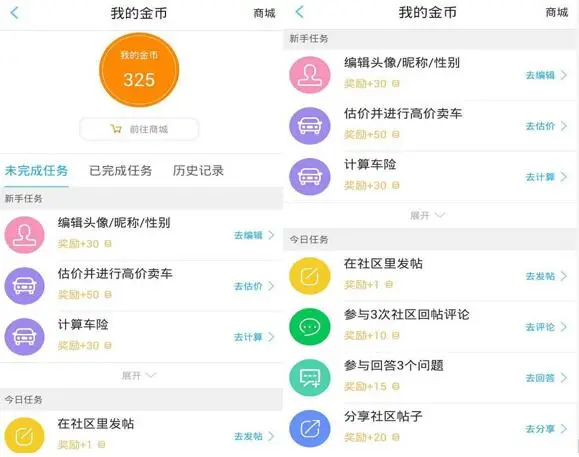Expand the newbie tasks with 展开 on the left screen

(139, 375)
